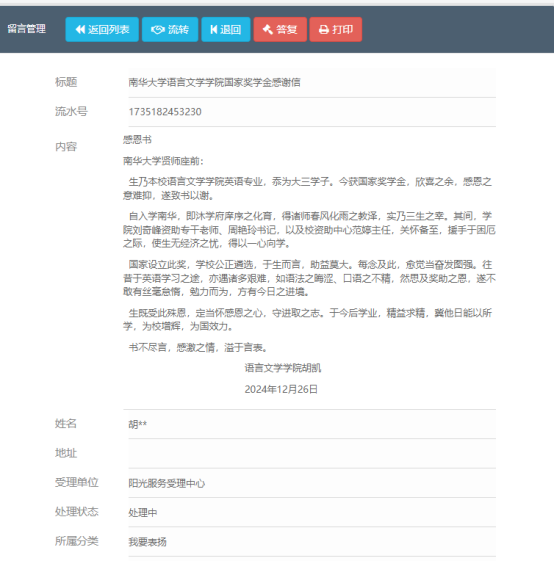
Task: Click the 受理单位 field 阳光服务受理中心
Action: (x=312, y=483)
